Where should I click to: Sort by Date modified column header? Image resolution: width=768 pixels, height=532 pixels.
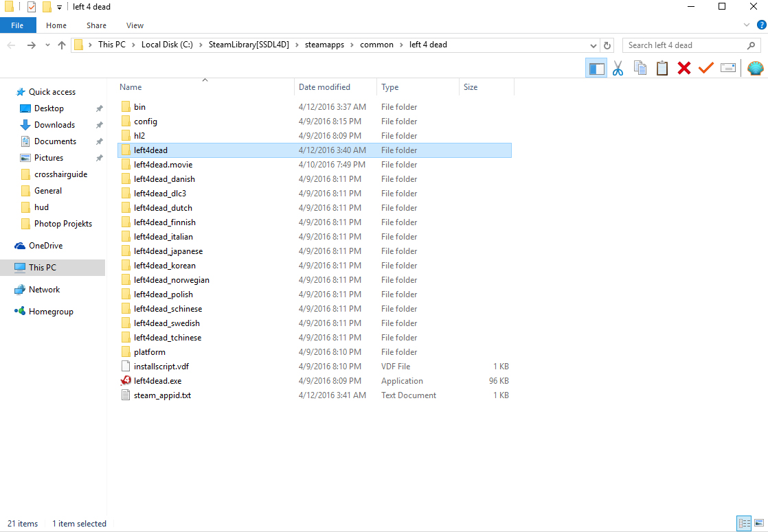click(335, 87)
